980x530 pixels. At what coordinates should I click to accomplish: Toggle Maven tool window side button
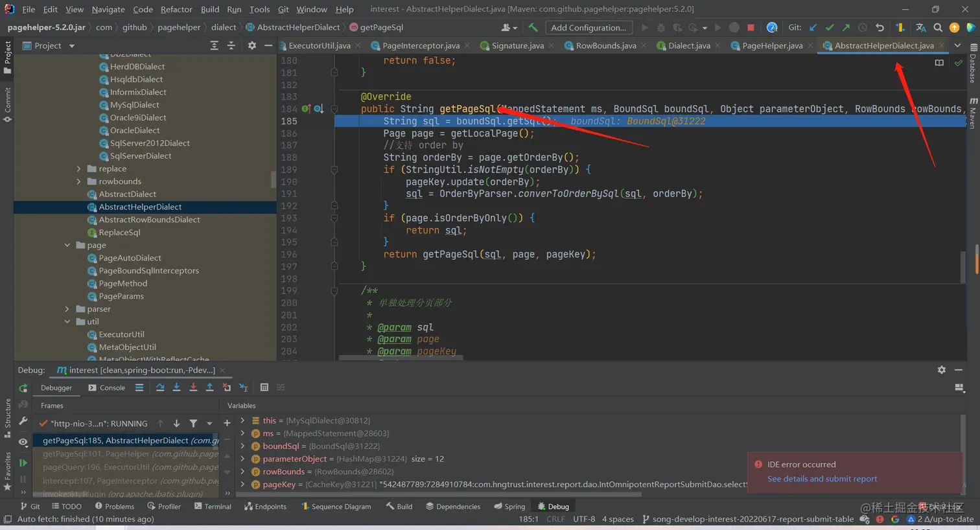973,113
